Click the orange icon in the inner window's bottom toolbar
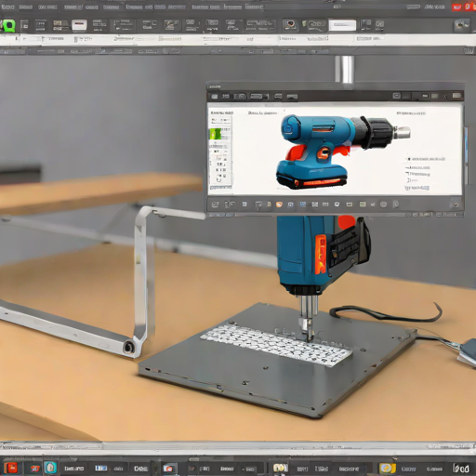Image resolution: width=476 pixels, height=476 pixels. point(279,205)
